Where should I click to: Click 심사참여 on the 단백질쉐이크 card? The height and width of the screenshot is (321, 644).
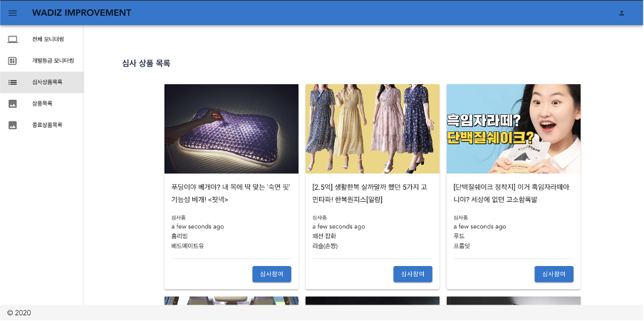coord(554,274)
